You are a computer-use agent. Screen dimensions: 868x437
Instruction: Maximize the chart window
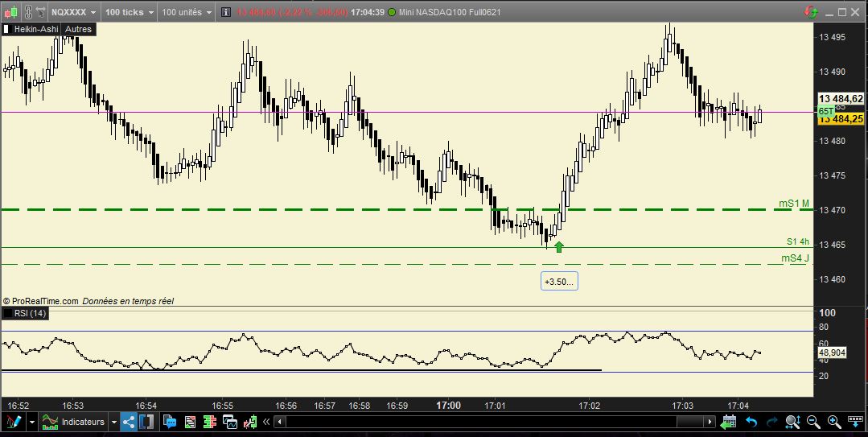click(x=842, y=11)
